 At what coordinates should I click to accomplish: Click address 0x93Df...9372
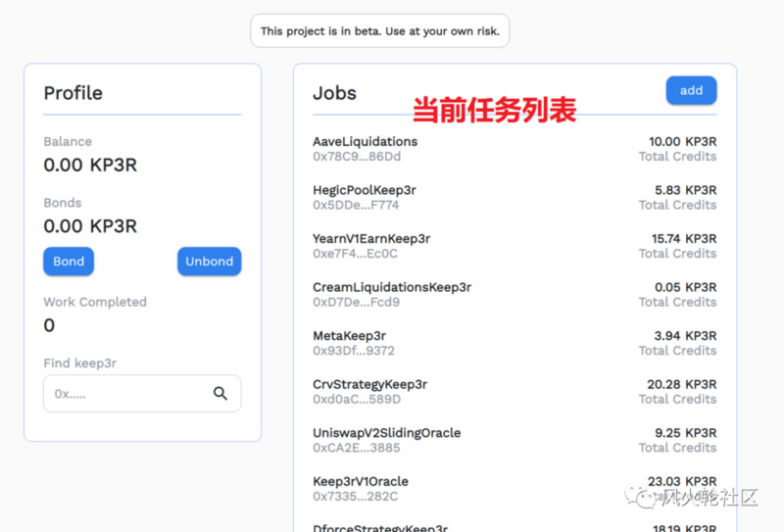[354, 351]
